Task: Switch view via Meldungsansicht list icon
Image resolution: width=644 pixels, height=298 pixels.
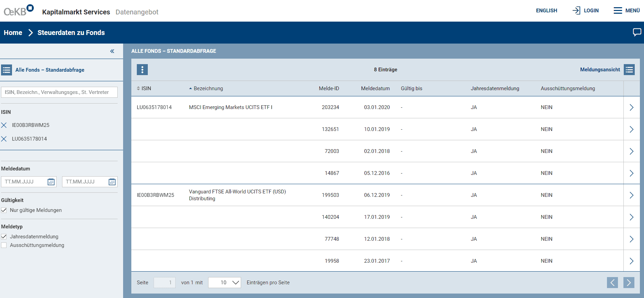Action: tap(629, 70)
